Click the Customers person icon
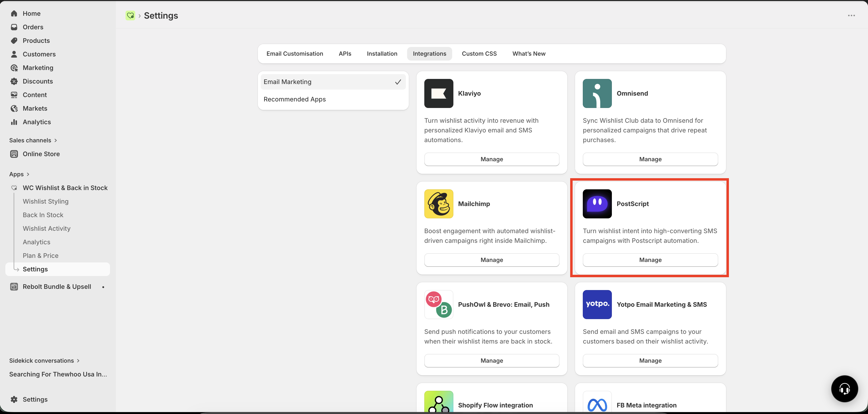This screenshot has width=868, height=414. pos(14,54)
